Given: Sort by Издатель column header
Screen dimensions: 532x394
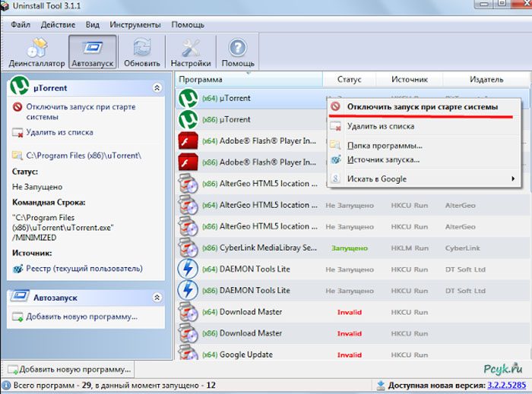Looking at the screenshot, I should 486,80.
